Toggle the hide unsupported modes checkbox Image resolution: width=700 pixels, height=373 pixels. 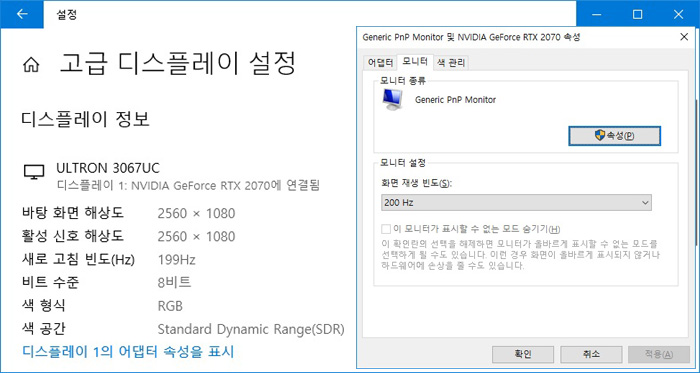point(386,229)
